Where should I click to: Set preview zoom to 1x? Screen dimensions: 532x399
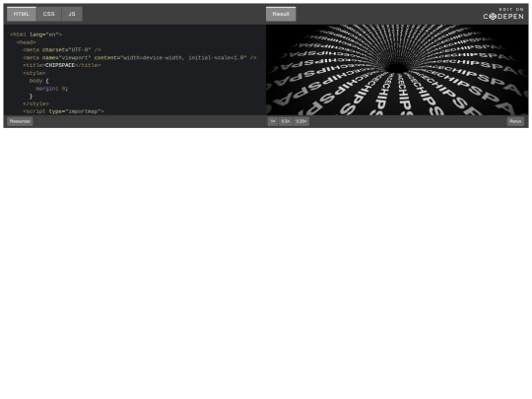(273, 121)
